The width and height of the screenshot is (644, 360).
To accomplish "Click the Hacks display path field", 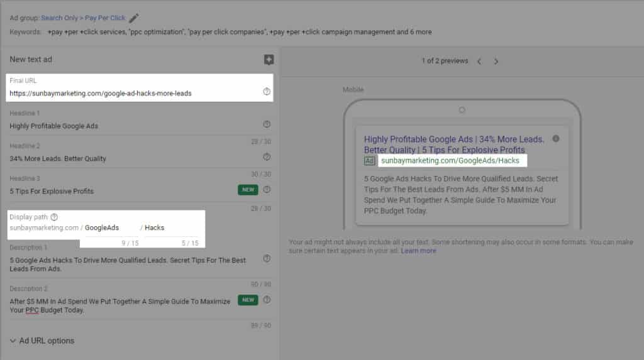I will click(171, 228).
